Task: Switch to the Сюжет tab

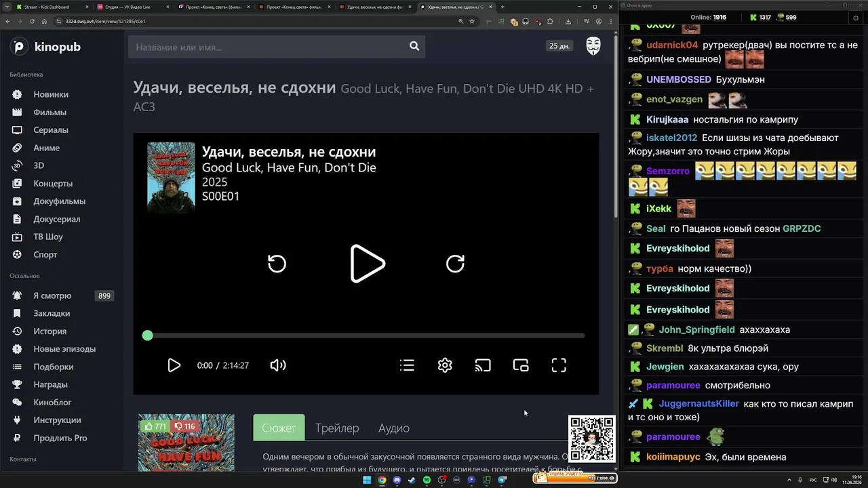Action: 279,428
